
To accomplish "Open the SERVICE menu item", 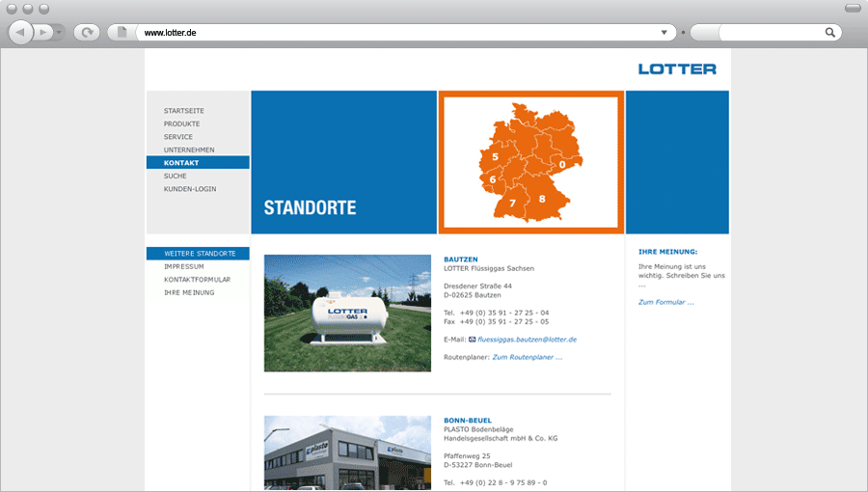I will click(178, 137).
